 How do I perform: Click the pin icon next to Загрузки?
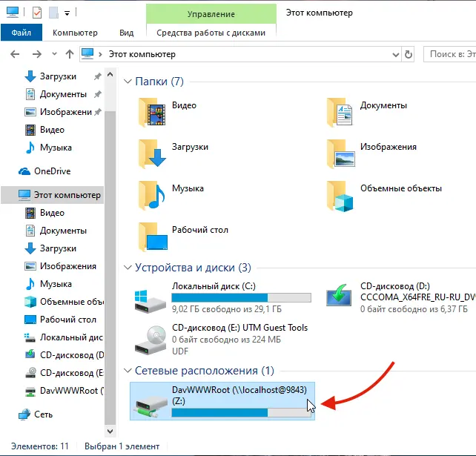coord(97,76)
